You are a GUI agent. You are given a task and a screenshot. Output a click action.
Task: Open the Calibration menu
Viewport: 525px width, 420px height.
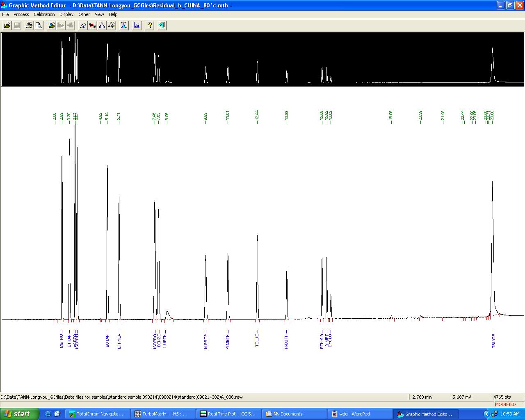point(44,14)
